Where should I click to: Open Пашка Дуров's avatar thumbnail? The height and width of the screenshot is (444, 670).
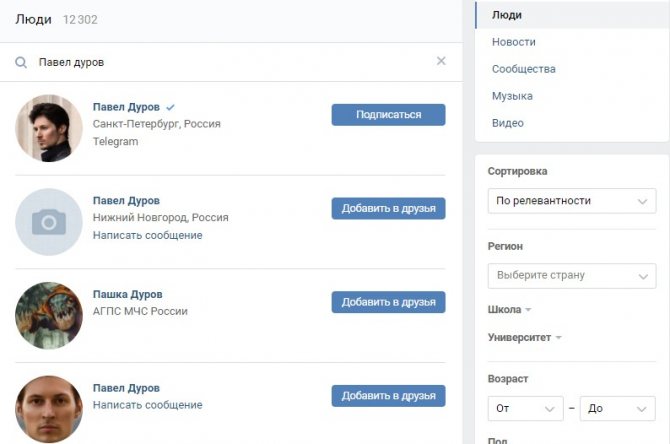point(49,315)
